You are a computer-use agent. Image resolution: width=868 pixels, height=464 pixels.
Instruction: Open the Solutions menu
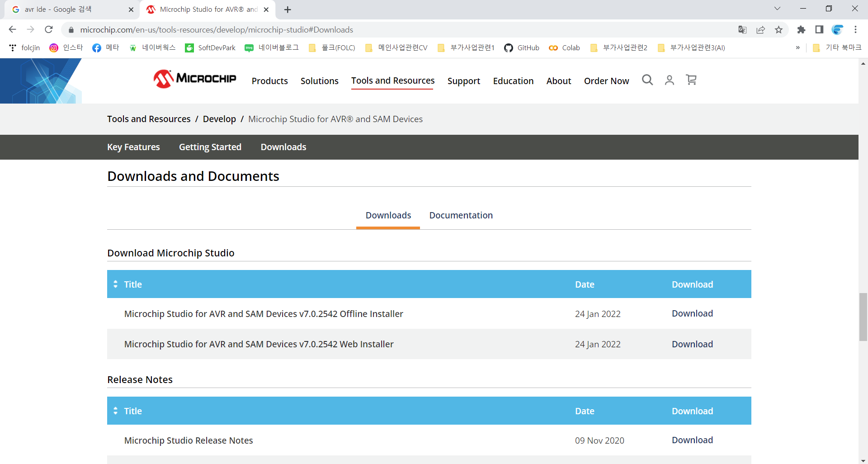(x=320, y=81)
